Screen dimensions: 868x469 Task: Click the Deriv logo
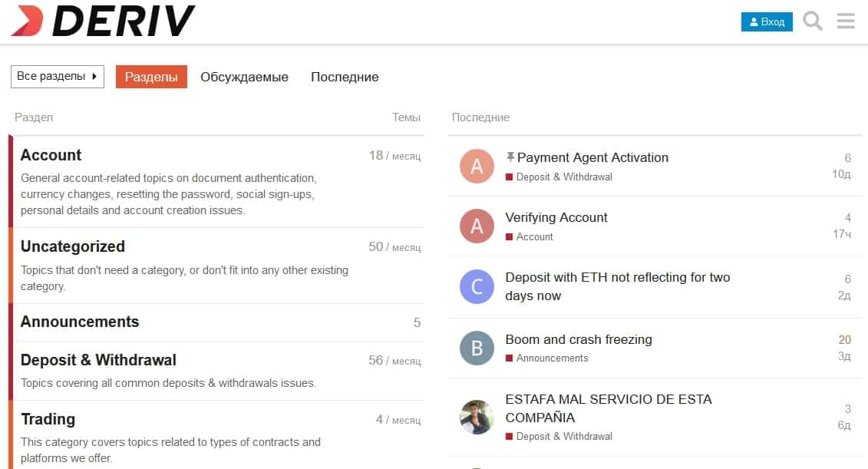coord(104,21)
